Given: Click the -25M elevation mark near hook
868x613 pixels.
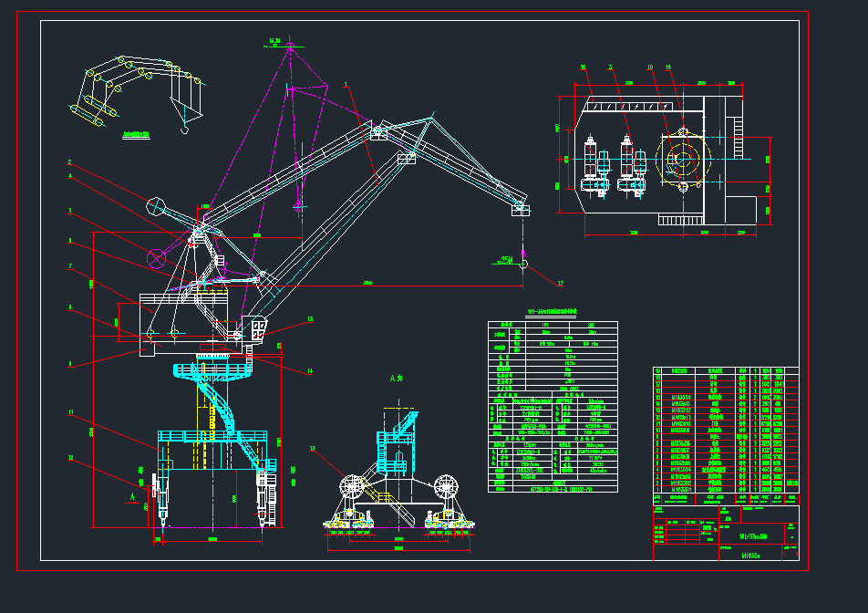Looking at the screenshot, I should (x=506, y=260).
